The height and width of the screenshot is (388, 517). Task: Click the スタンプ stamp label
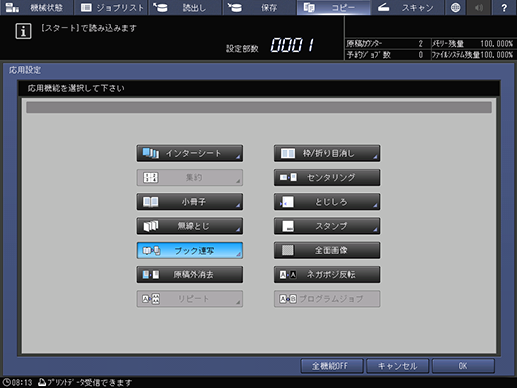331,226
